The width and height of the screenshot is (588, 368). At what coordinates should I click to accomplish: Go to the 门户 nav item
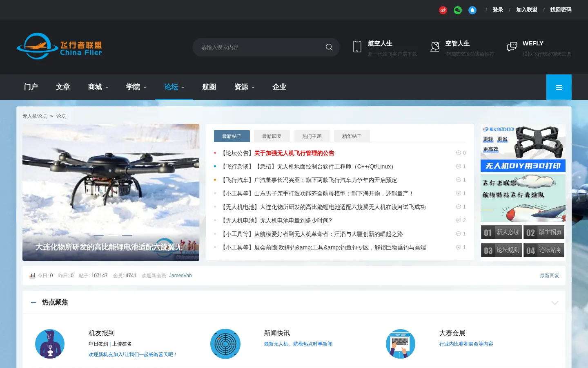(31, 87)
